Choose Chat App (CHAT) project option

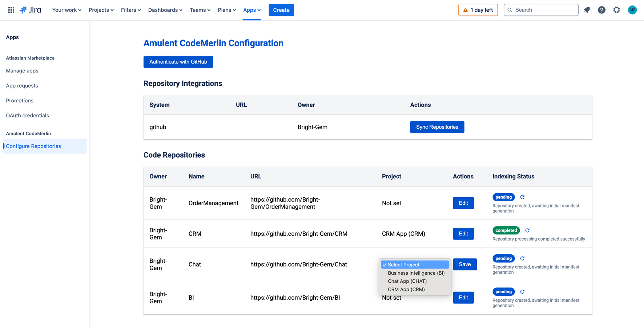click(x=415, y=281)
